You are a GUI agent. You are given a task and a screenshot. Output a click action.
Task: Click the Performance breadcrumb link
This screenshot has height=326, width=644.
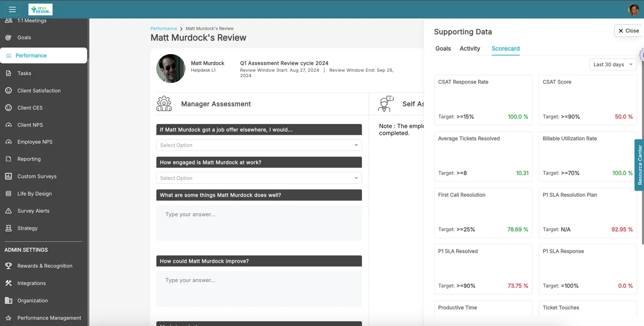163,28
